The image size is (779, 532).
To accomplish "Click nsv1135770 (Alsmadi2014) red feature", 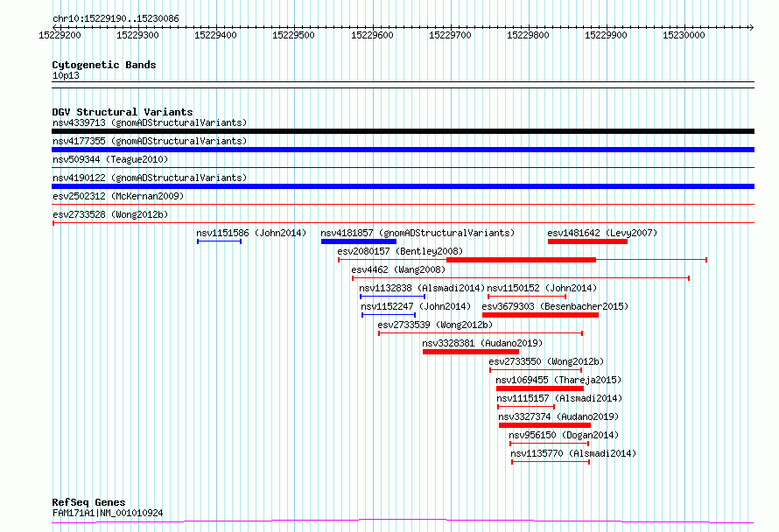I will (x=551, y=462).
